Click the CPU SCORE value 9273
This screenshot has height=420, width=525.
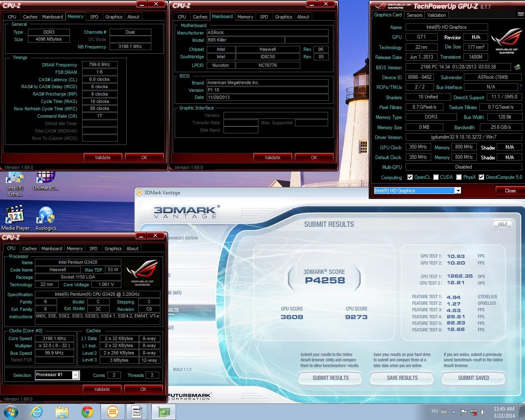pos(356,317)
